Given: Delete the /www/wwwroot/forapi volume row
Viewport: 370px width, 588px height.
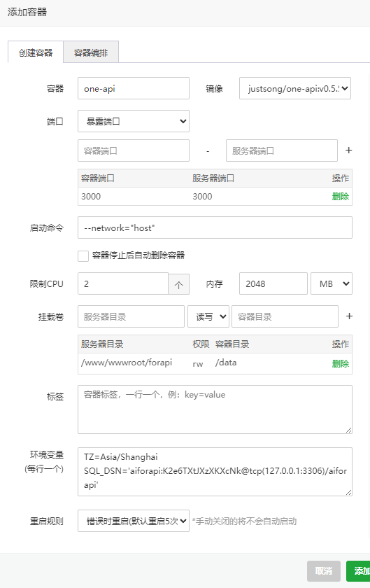Looking at the screenshot, I should pyautogui.click(x=341, y=363).
